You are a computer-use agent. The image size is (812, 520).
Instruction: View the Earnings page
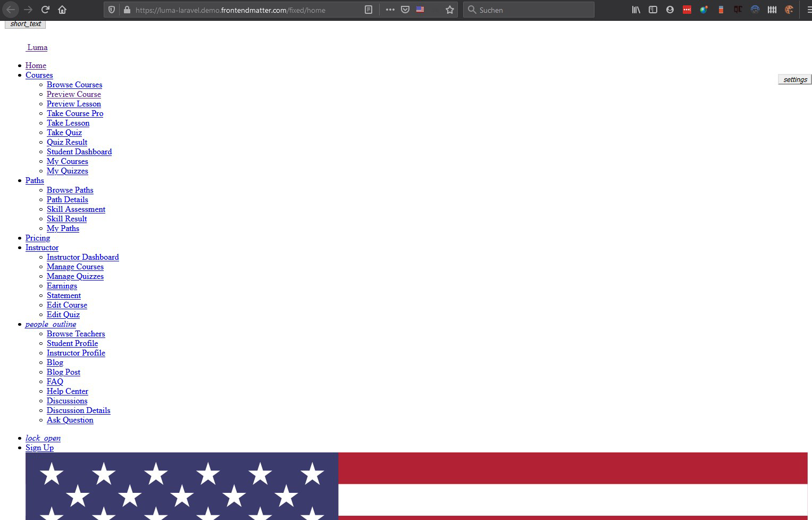coord(62,286)
